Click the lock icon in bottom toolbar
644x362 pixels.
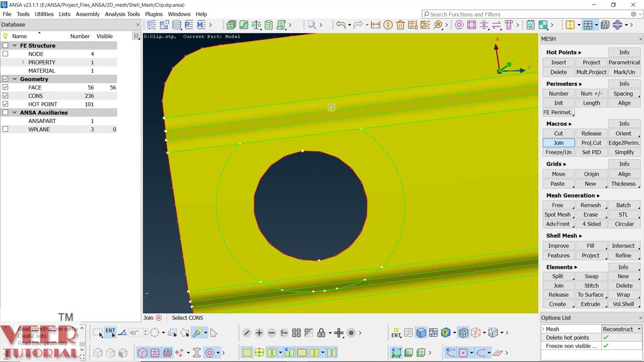coord(321,333)
